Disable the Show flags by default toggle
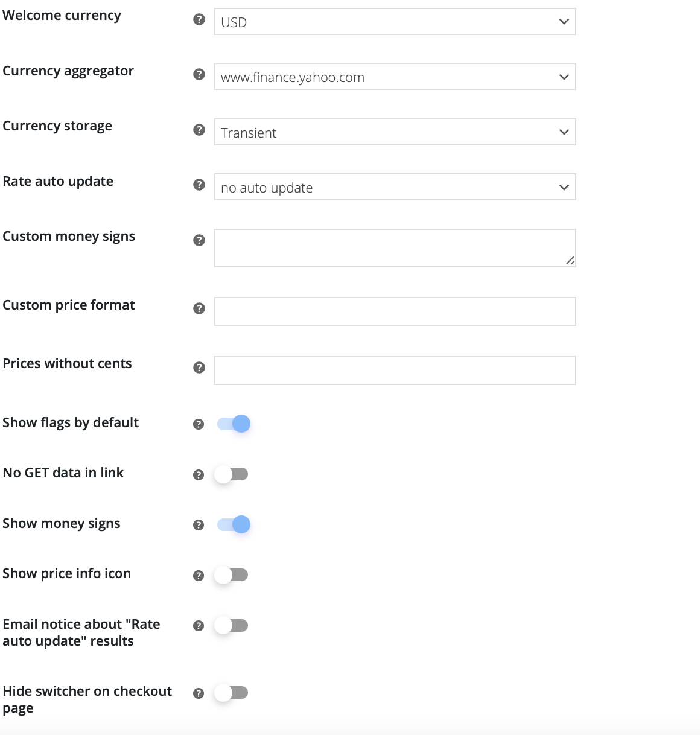This screenshot has width=700, height=735. click(234, 424)
